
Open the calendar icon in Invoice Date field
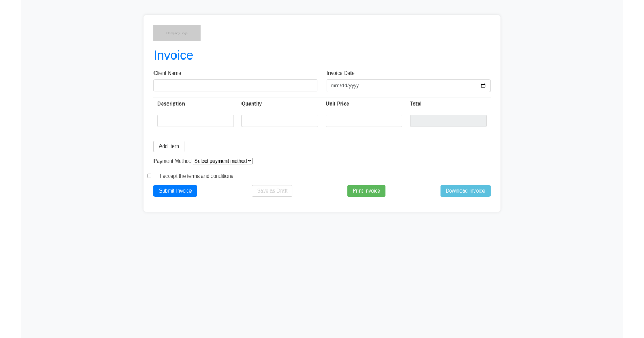pos(482,85)
